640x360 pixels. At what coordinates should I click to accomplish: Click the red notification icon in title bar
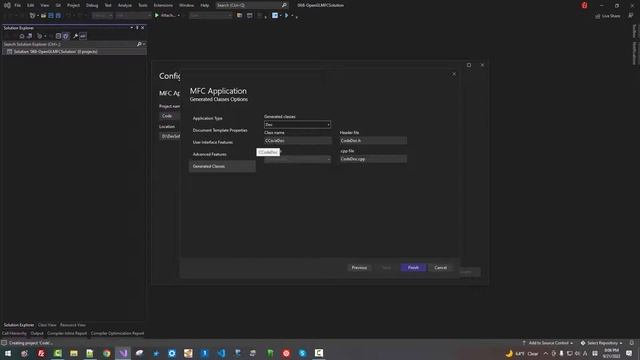tap(584, 5)
